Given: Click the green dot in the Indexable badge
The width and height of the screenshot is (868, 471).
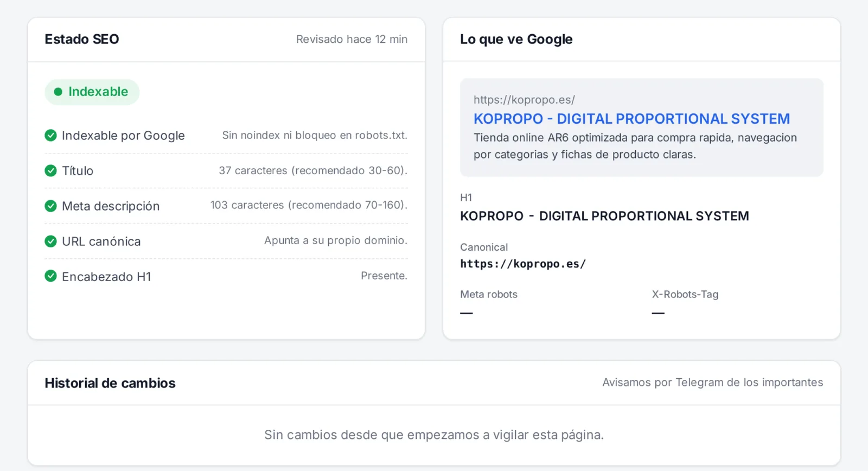Looking at the screenshot, I should coord(58,92).
